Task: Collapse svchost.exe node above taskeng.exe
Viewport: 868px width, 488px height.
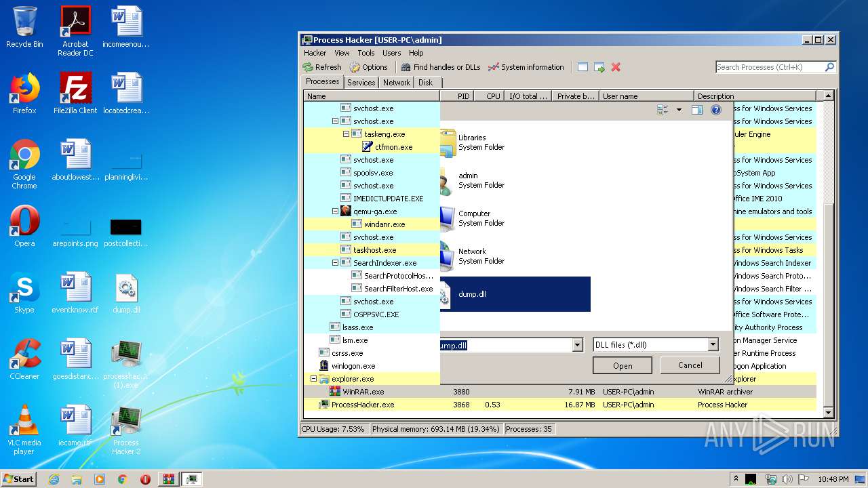Action: [335, 121]
